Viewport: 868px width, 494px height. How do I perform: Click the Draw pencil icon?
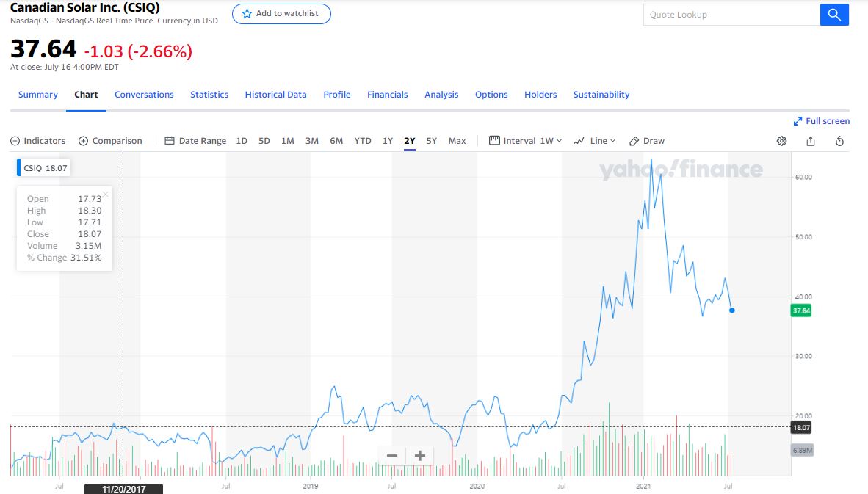[x=634, y=141]
